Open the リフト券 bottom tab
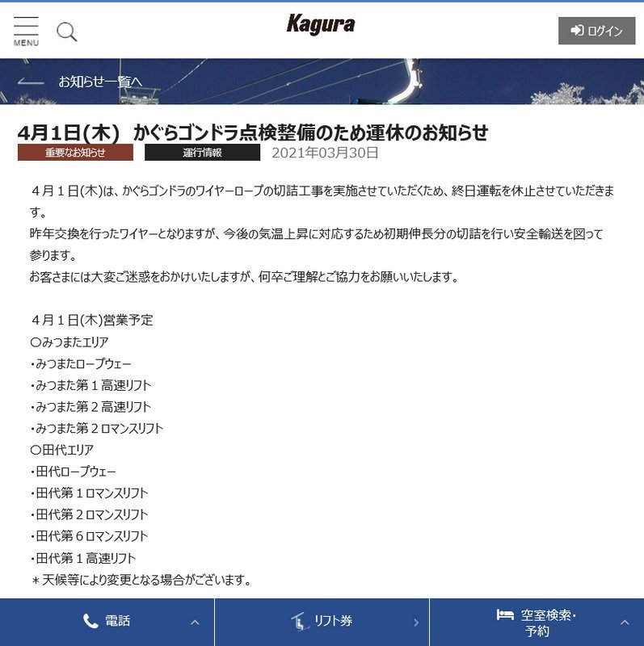Image resolution: width=644 pixels, height=646 pixels. pos(322,622)
